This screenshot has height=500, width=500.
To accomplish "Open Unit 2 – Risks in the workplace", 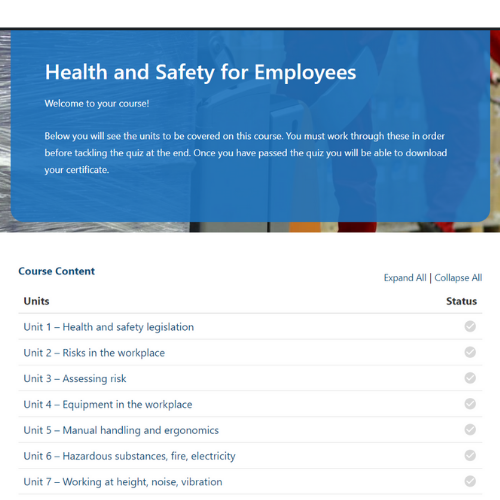I will 94,353.
